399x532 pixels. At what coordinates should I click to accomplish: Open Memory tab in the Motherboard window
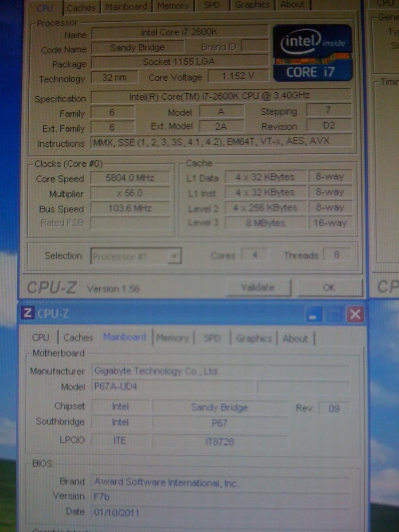point(172,338)
